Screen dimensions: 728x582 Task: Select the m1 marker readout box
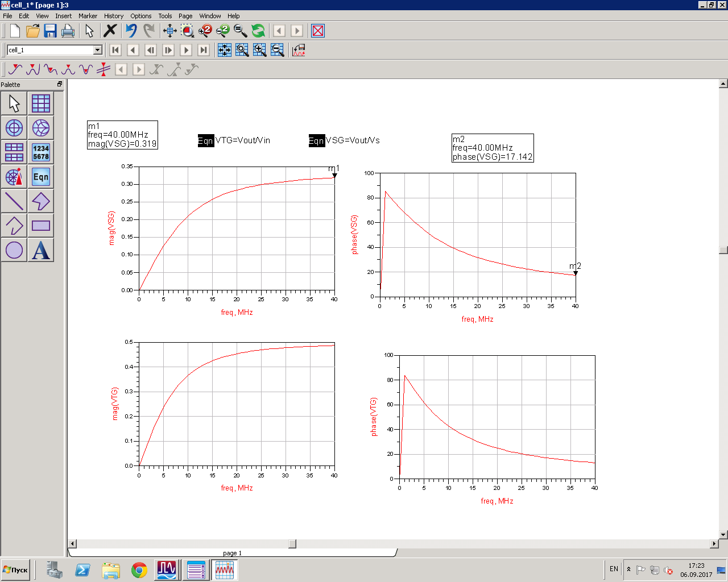[122, 135]
